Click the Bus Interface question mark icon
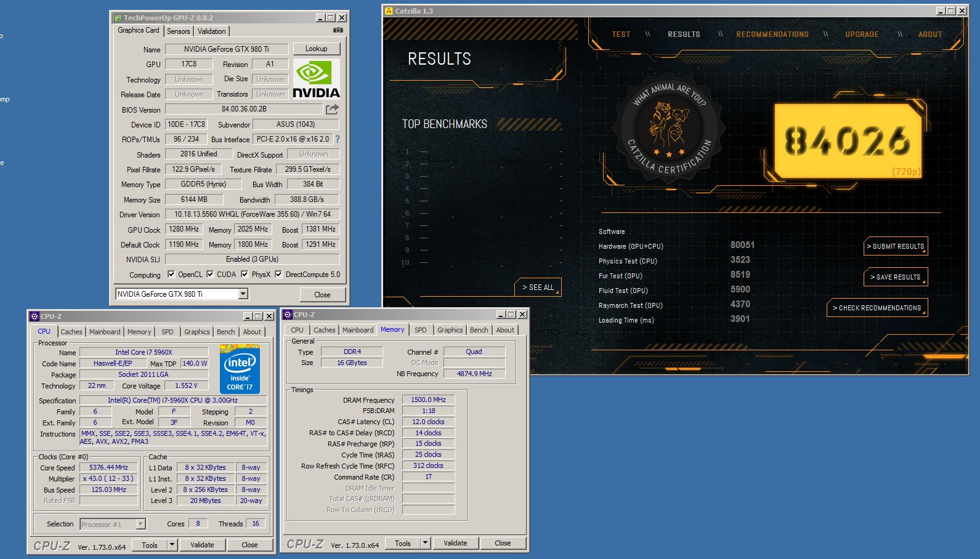The image size is (980, 559). [338, 139]
